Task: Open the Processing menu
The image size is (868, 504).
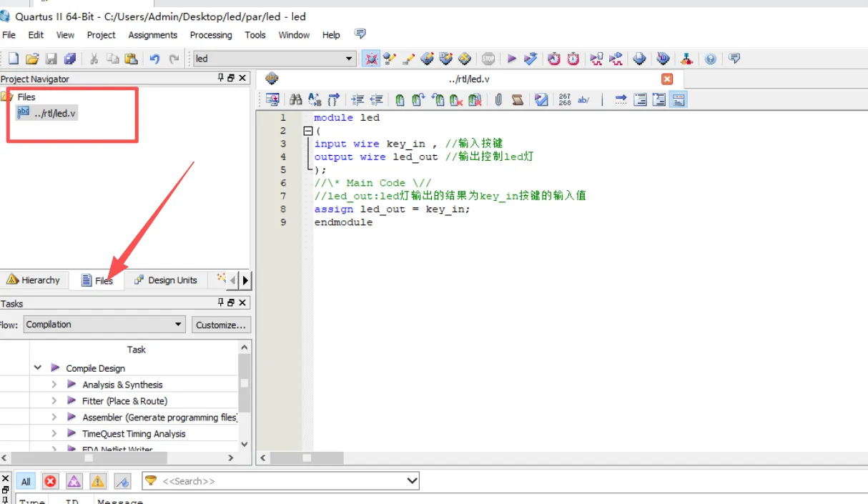Action: [211, 34]
